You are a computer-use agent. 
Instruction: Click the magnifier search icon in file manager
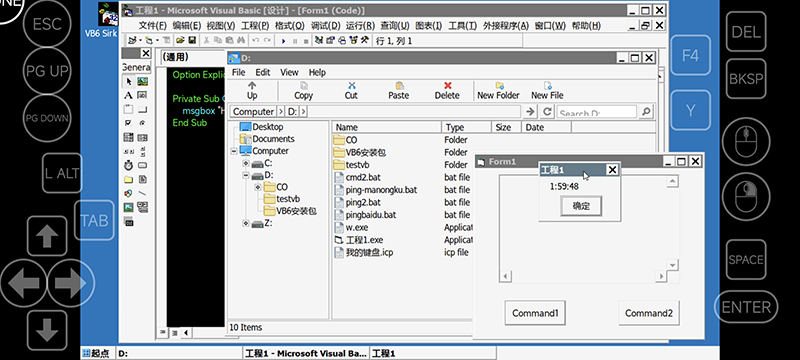point(645,112)
